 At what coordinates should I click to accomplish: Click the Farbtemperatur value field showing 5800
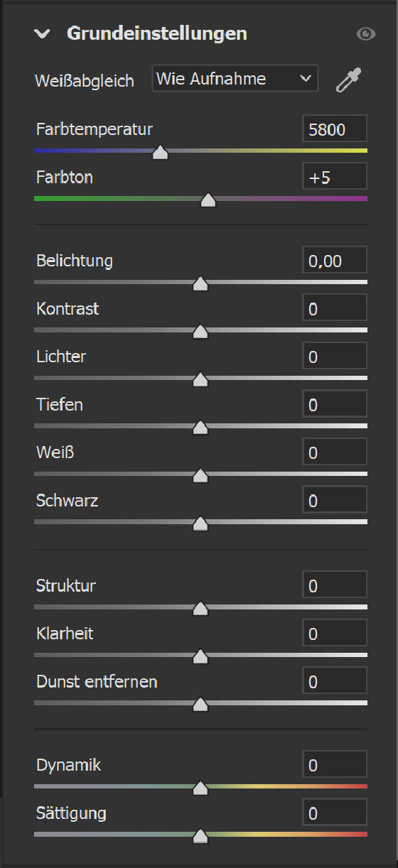pyautogui.click(x=335, y=129)
